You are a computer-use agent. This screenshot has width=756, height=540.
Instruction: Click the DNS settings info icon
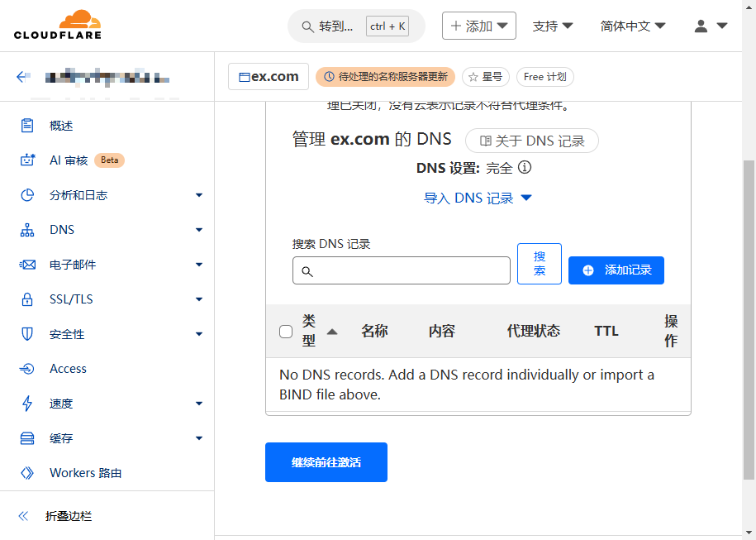pos(524,168)
